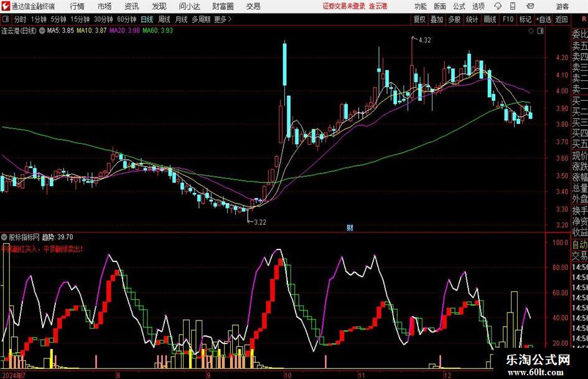Click the 多股 multi-stock button

pos(454,19)
